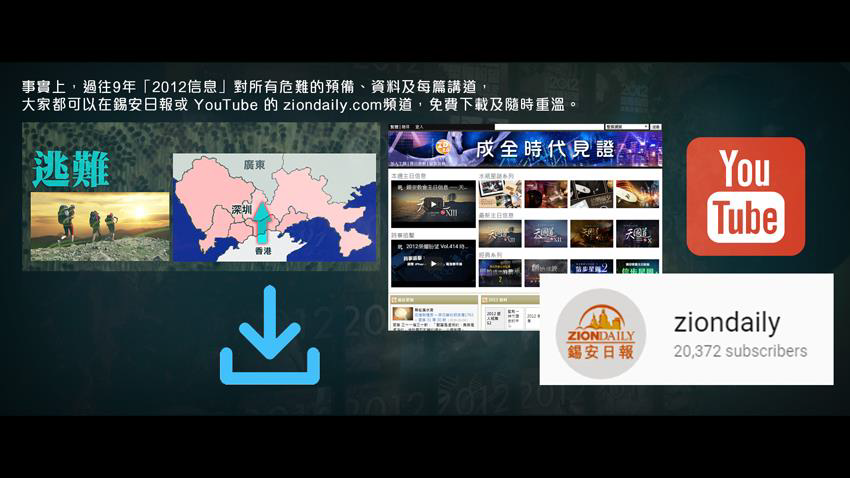Click the 成全時代見證 banner
Screen dimensions: 850x478
525,149
